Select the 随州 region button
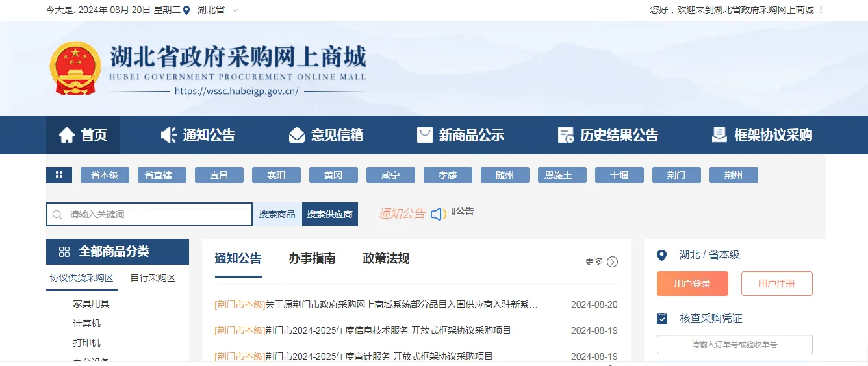868x366 pixels. (505, 175)
